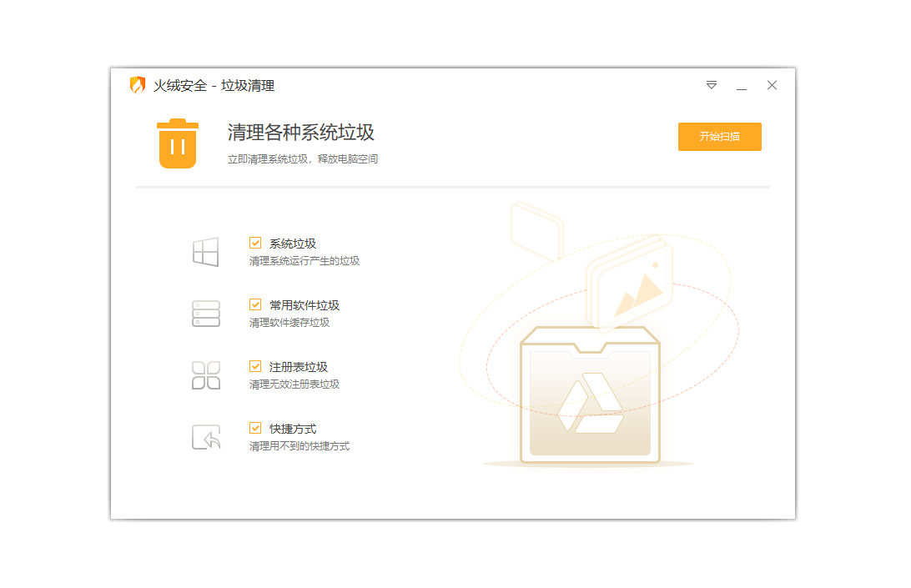Click the shortcut arrow icon beside 快捷方式
The height and width of the screenshot is (588, 911).
[205, 436]
